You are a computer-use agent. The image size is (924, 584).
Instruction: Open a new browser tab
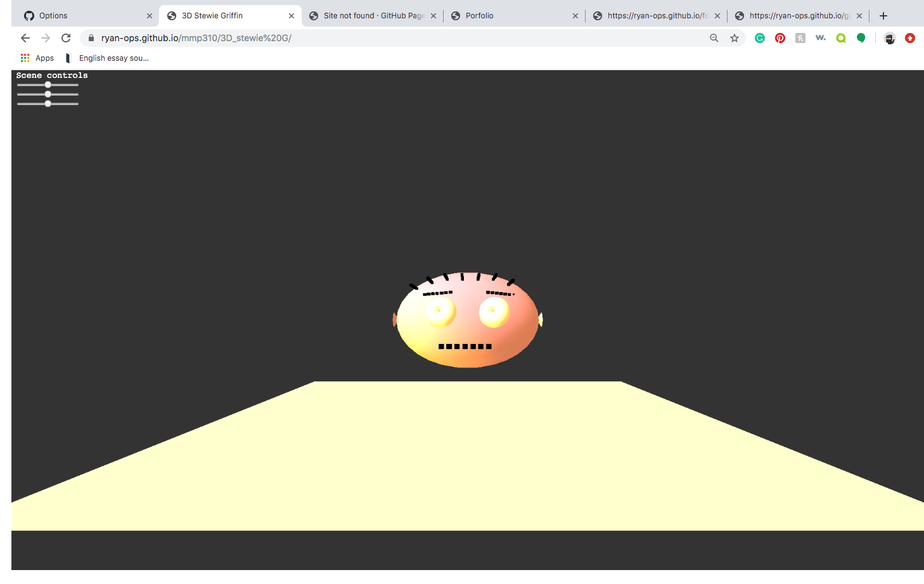(x=883, y=16)
